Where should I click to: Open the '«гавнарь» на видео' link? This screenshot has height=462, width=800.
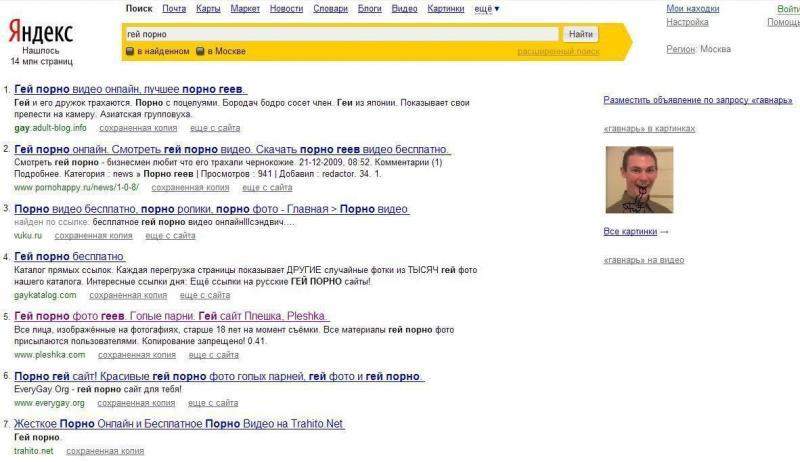[643, 260]
